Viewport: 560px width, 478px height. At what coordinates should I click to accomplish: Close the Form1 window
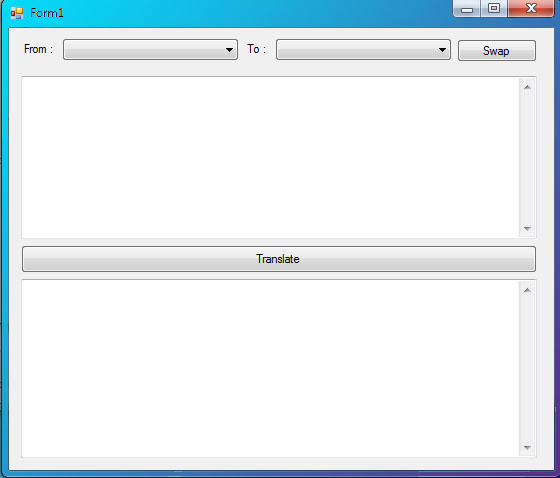tap(531, 9)
